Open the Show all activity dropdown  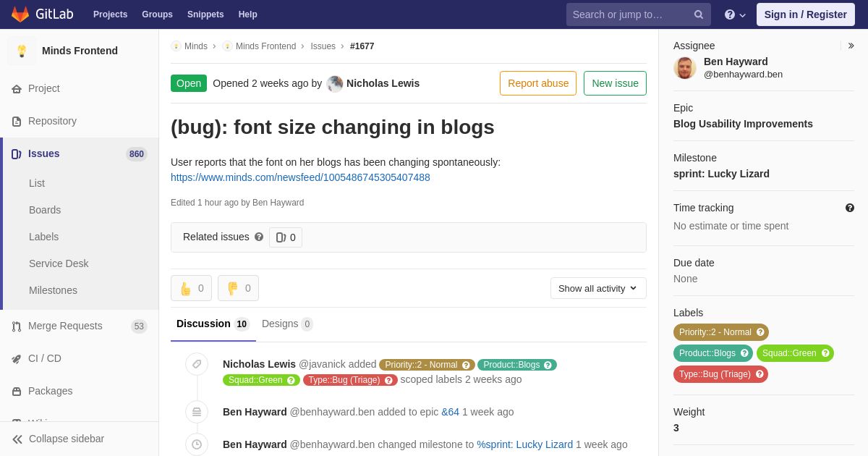click(598, 288)
